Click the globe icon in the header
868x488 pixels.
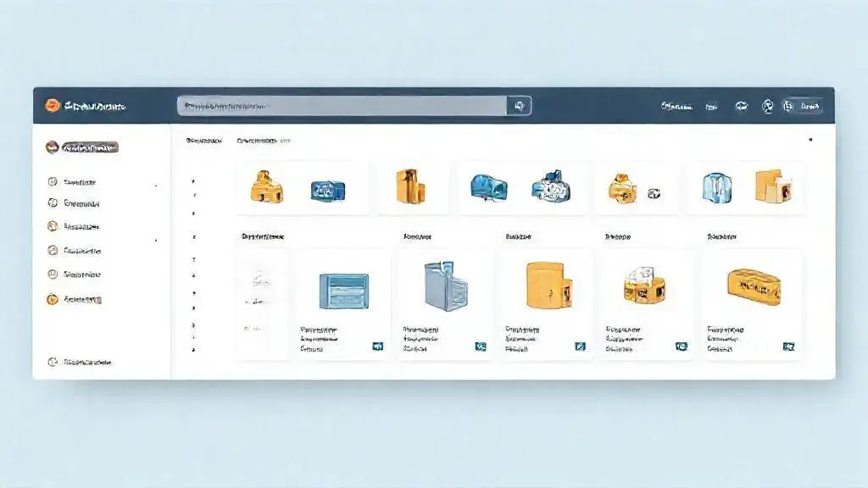tap(767, 107)
